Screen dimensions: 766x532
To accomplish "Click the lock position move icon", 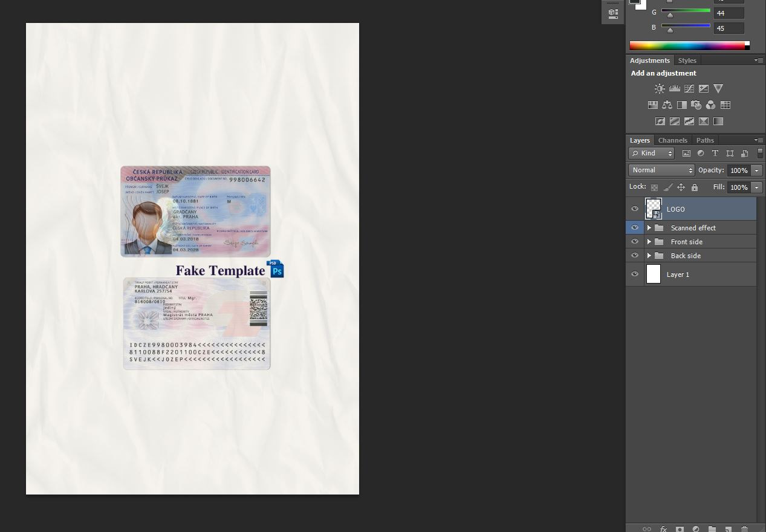I will coord(681,187).
